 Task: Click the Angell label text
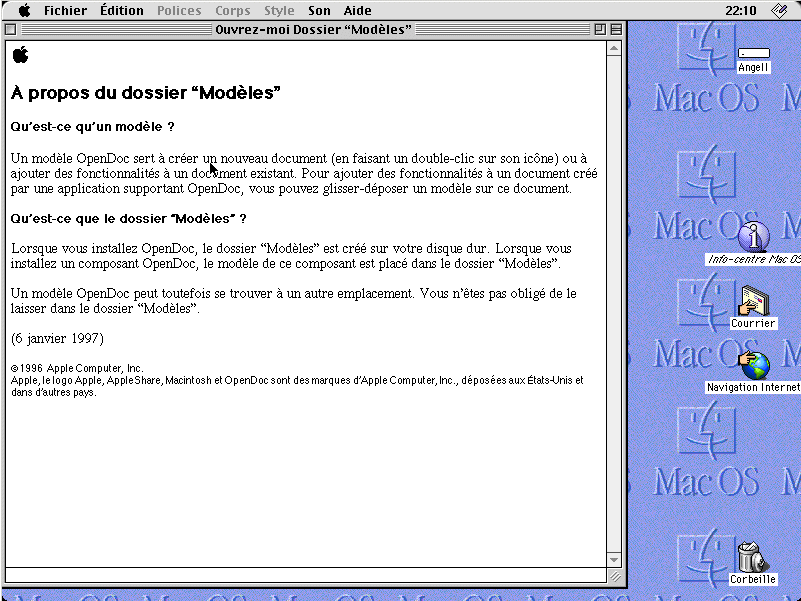[x=753, y=67]
